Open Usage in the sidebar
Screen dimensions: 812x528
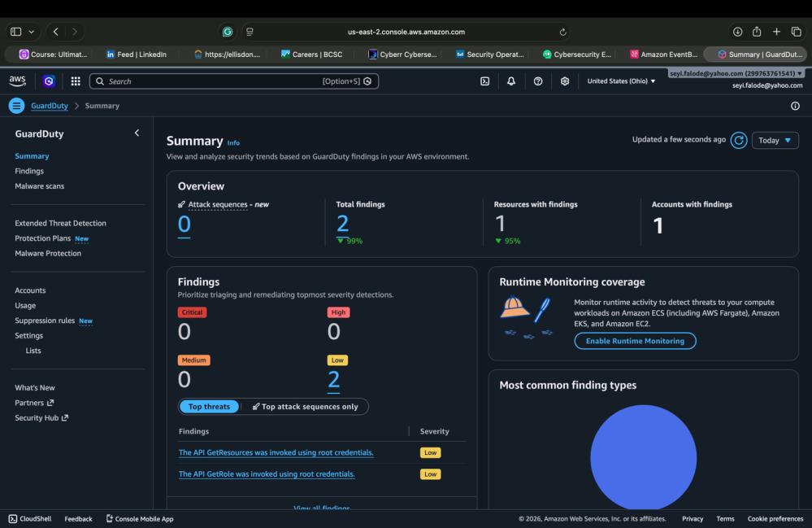tap(25, 306)
